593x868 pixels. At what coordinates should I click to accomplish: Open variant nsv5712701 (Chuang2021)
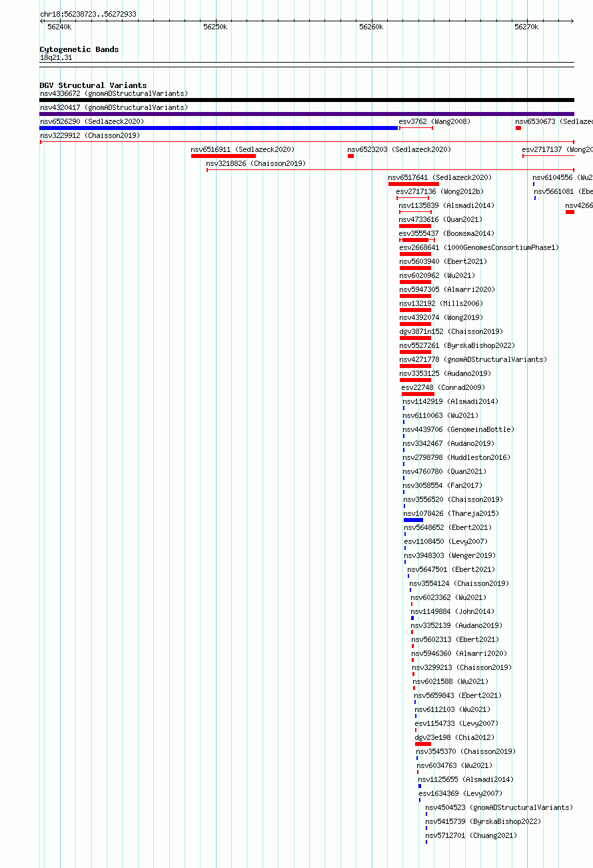[x=471, y=835]
